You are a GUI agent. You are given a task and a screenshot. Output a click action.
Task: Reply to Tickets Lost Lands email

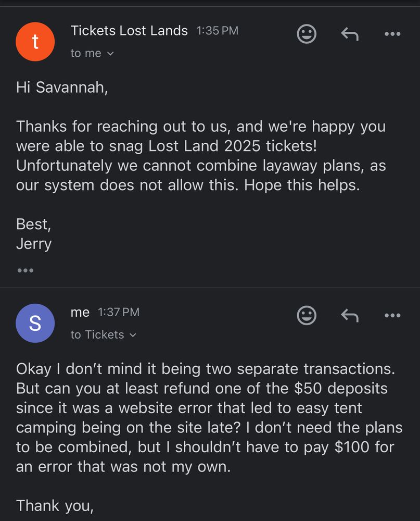[350, 34]
